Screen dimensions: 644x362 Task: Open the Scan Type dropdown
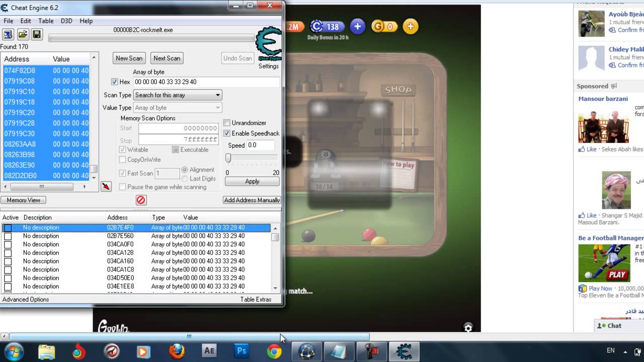click(x=177, y=95)
